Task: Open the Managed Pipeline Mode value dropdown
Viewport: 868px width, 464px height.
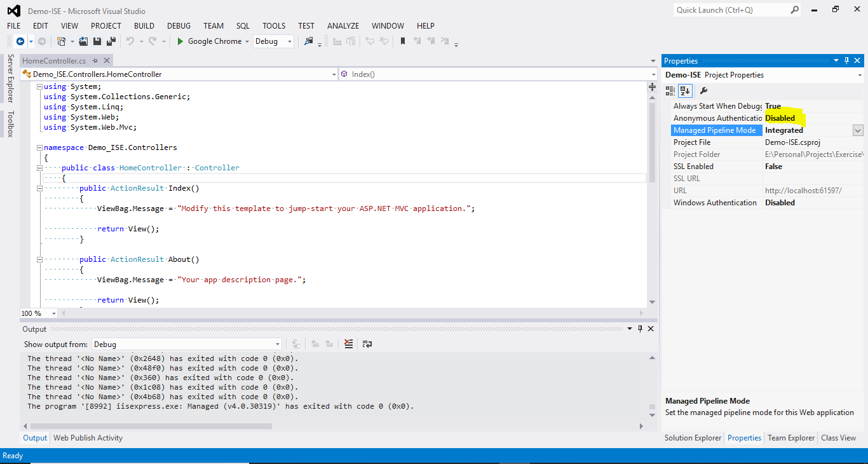Action: pos(858,130)
